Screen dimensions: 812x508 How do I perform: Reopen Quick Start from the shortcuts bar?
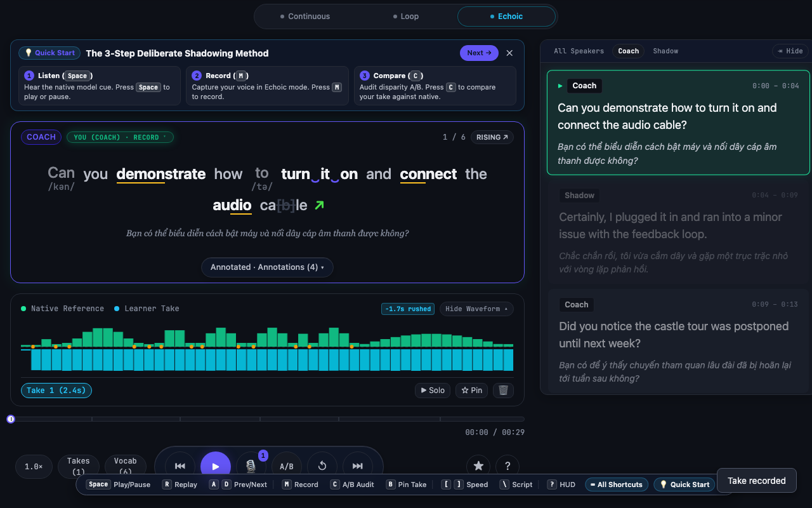(x=684, y=485)
